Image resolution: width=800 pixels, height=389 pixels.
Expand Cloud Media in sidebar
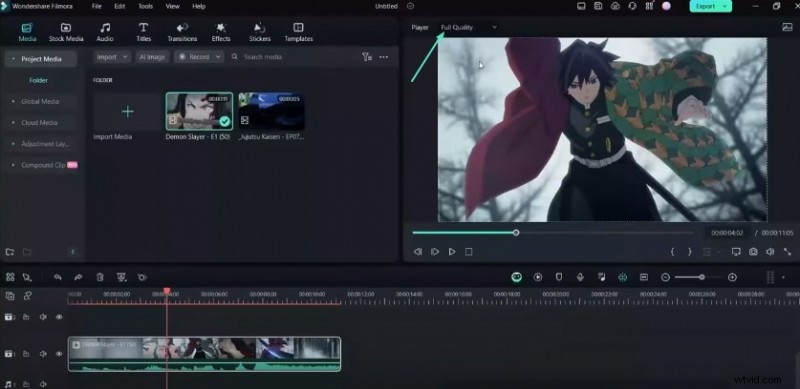pos(13,123)
